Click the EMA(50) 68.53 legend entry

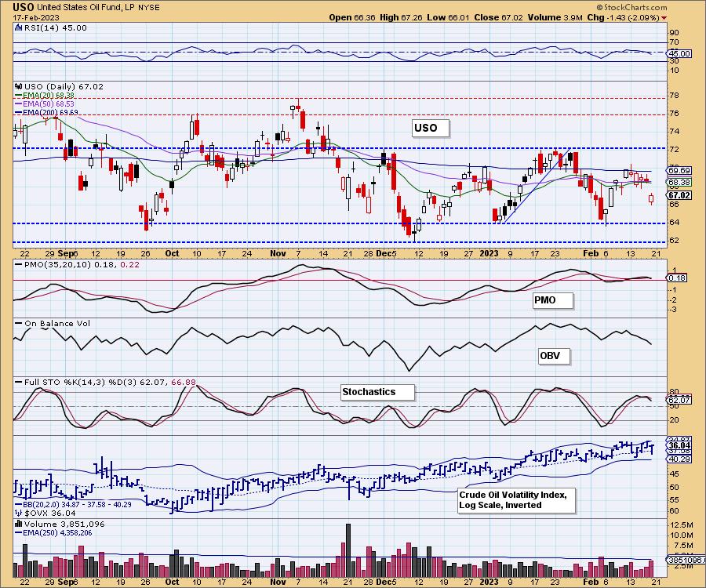click(x=45, y=104)
